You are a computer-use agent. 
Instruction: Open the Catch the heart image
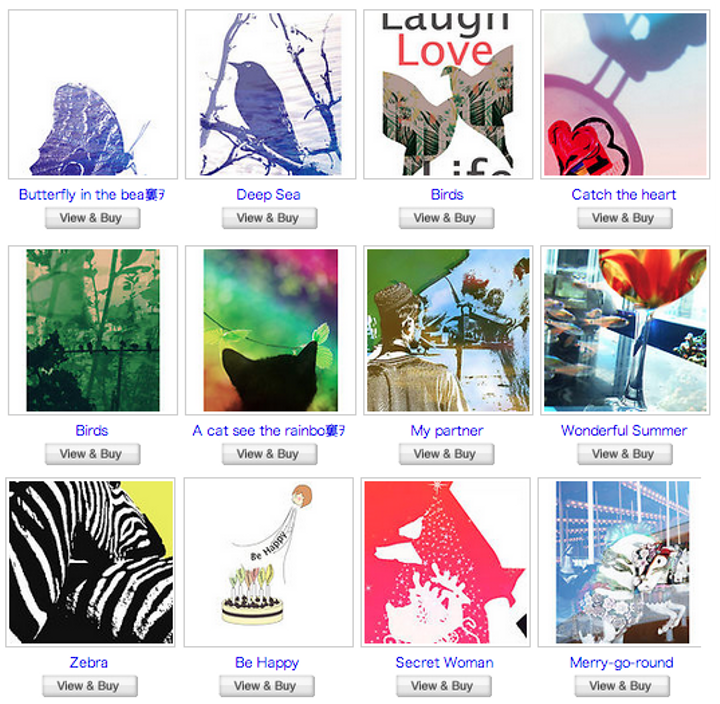[625, 94]
